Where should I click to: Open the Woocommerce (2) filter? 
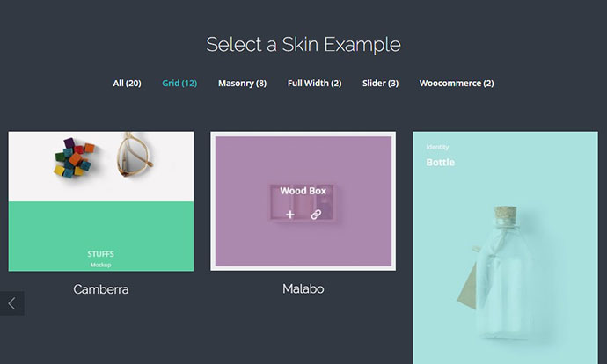(x=457, y=84)
